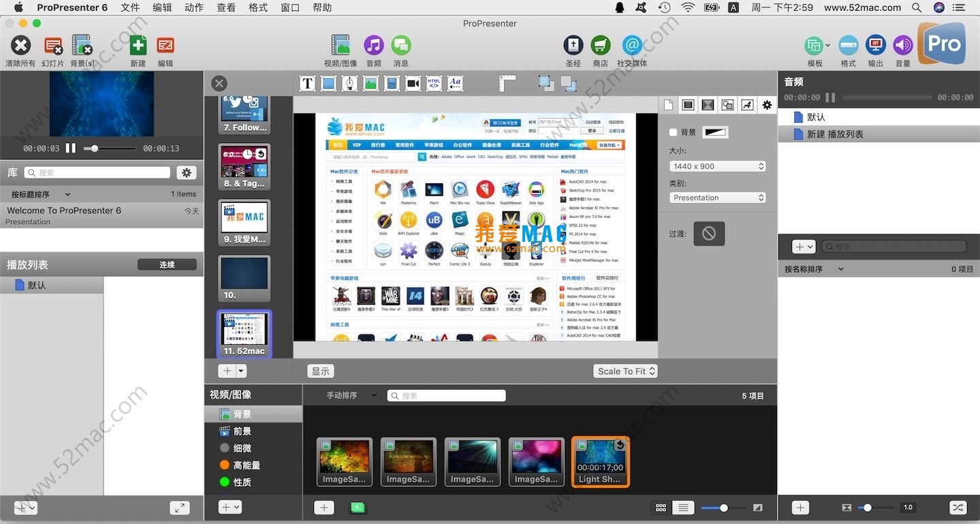This screenshot has width=980, height=524.
Task: Click the Clear All (清除所有) icon
Action: click(20, 46)
